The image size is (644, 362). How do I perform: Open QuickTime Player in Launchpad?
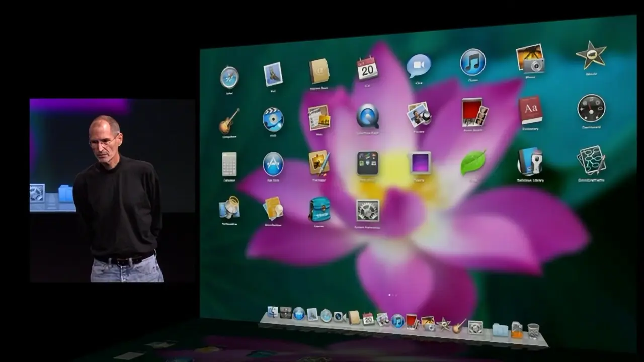pyautogui.click(x=368, y=116)
